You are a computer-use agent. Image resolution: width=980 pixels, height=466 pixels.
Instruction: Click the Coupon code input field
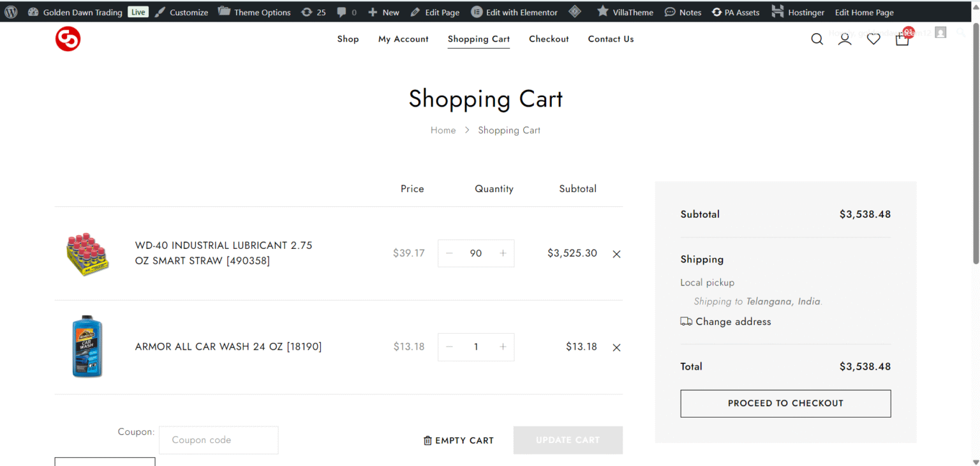point(219,440)
